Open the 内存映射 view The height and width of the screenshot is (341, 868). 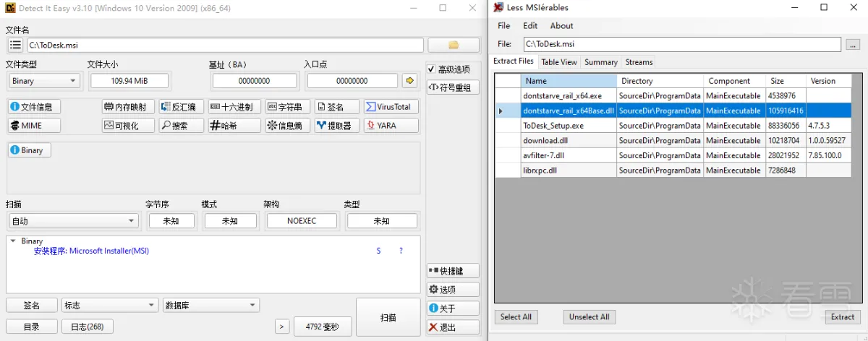pos(129,107)
